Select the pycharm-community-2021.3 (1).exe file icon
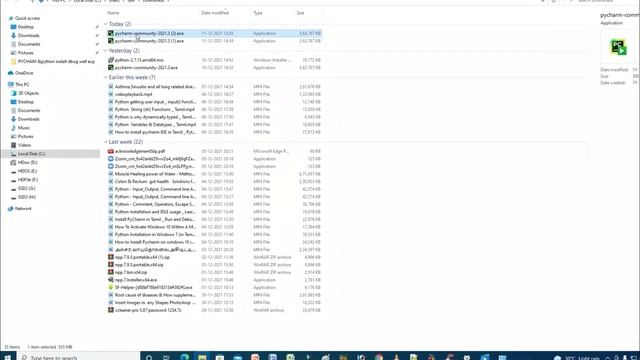Viewport: 640px width, 360px height. (x=111, y=41)
